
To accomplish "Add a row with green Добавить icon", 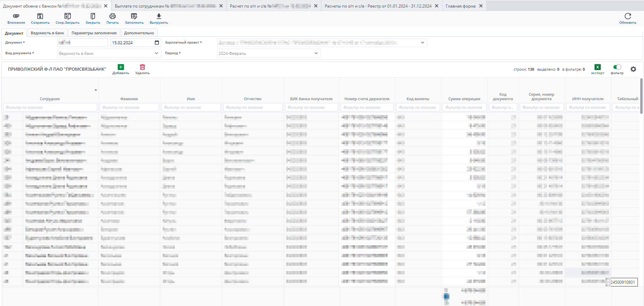I will 121,67.
